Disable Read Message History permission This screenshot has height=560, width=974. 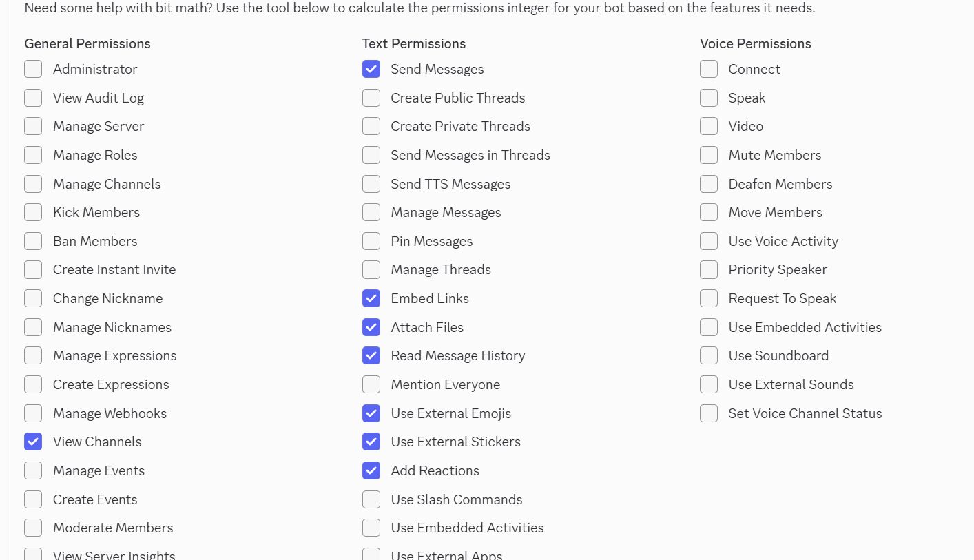(371, 355)
